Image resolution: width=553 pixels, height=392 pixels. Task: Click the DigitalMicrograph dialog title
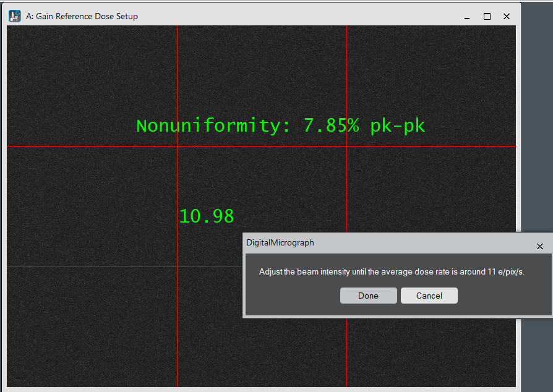pyautogui.click(x=280, y=242)
